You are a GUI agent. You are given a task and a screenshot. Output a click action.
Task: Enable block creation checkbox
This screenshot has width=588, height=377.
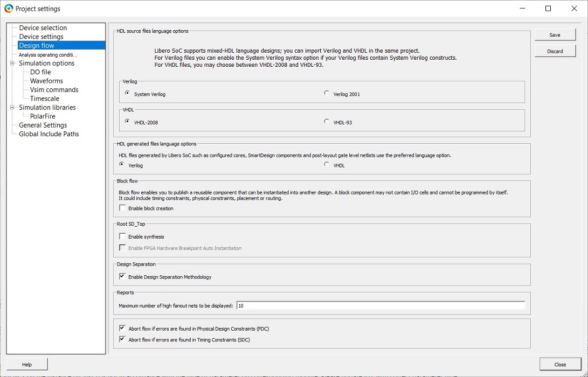coord(123,208)
